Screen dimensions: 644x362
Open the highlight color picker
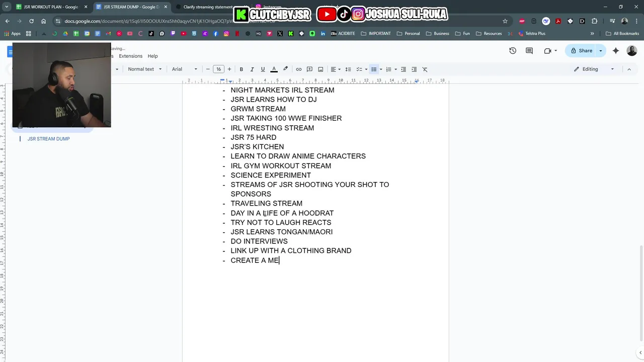point(286,69)
